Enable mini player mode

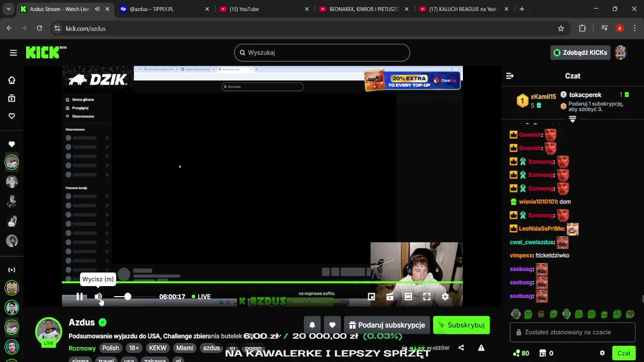(371, 297)
